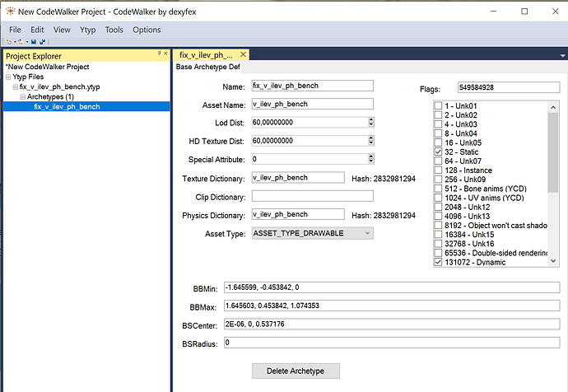Open the View menu

tap(62, 30)
